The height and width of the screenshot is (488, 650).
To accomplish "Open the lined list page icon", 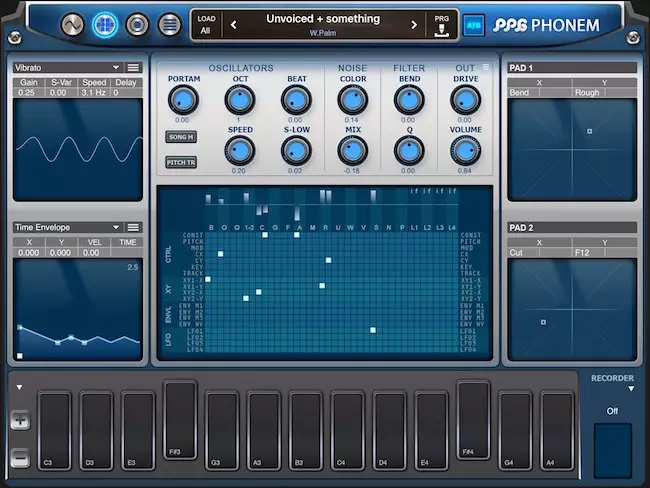I will pos(170,25).
